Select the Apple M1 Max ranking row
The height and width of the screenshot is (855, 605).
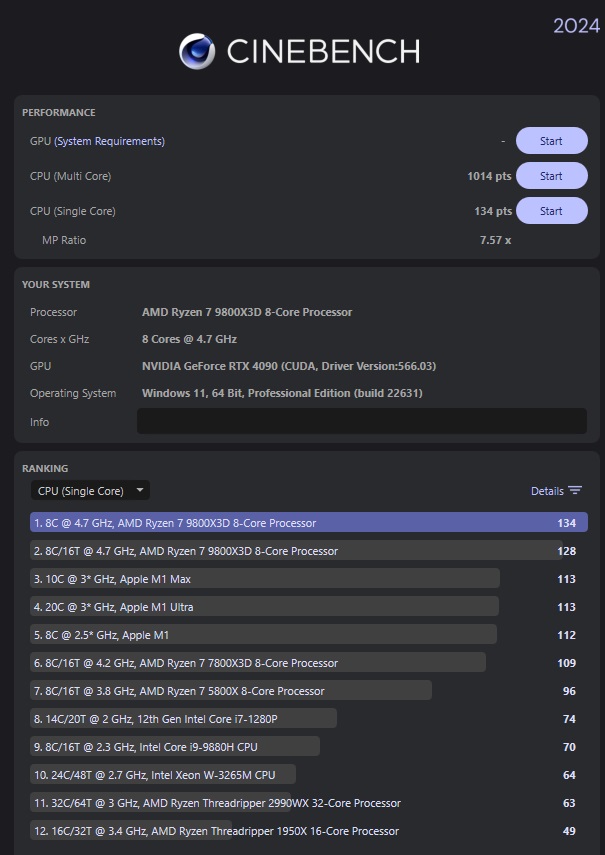coord(309,579)
